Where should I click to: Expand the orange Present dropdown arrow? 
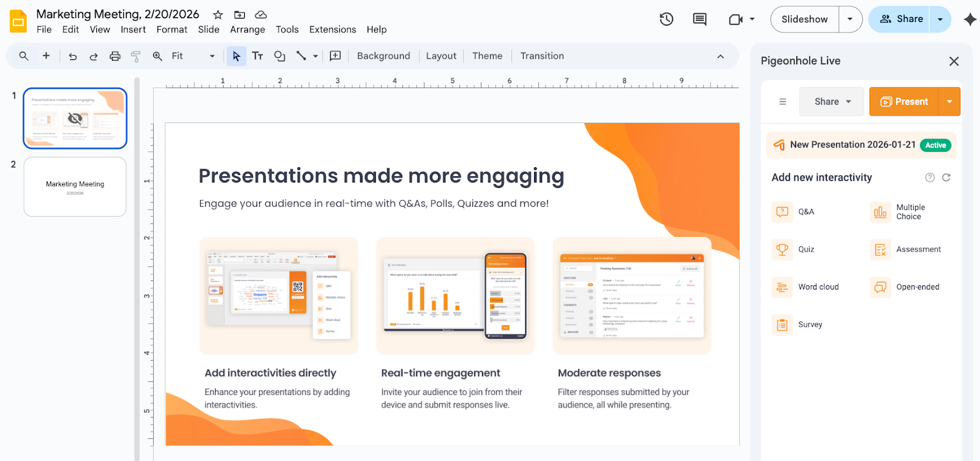(x=949, y=102)
